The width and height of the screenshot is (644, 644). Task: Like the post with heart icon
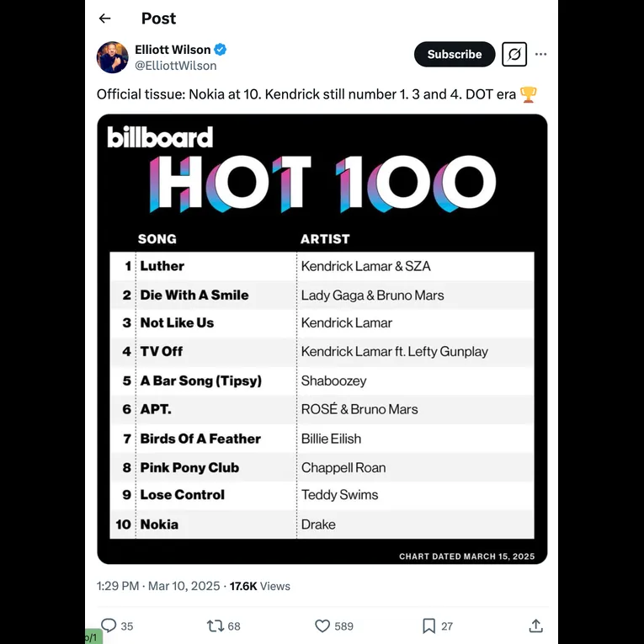tap(322, 625)
